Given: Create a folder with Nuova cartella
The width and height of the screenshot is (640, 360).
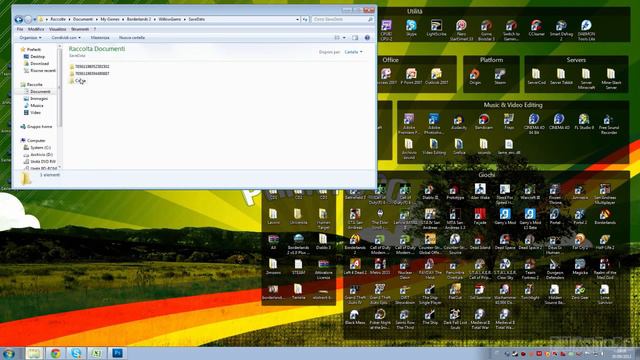Looking at the screenshot, I should click(132, 38).
